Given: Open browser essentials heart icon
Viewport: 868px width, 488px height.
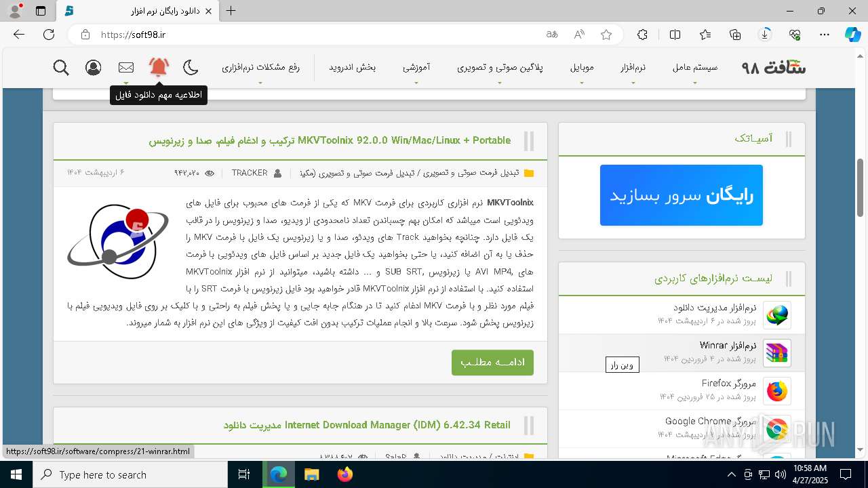Looking at the screenshot, I should point(795,35).
